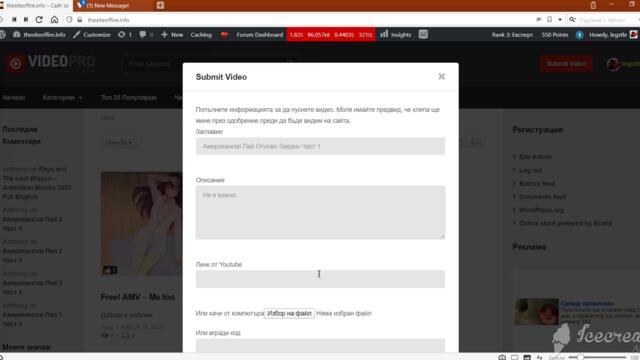Click the reader view icon in address bar

tap(539, 20)
